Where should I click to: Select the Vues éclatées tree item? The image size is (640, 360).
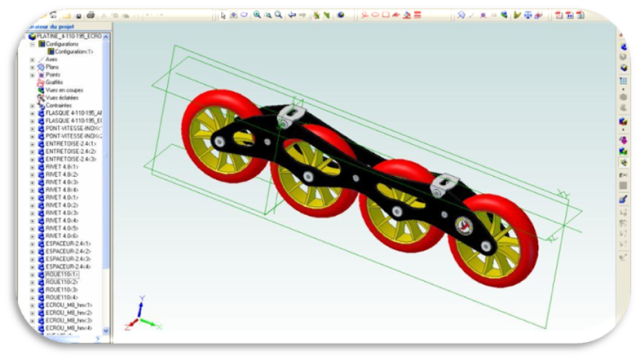tap(62, 98)
